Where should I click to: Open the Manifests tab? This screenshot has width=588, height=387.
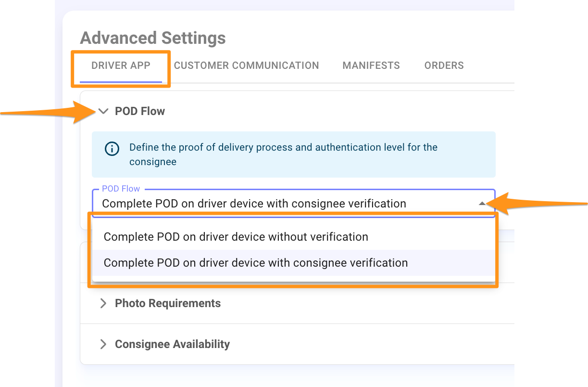tap(371, 65)
